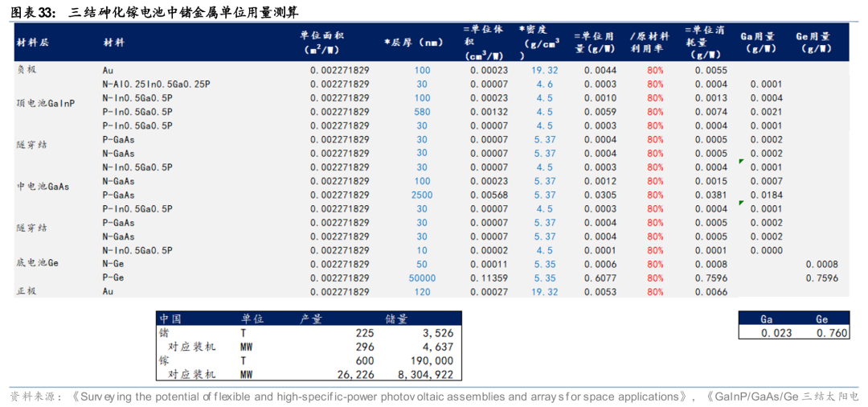
Task: Click the Ga用量 column header
Action: click(757, 42)
